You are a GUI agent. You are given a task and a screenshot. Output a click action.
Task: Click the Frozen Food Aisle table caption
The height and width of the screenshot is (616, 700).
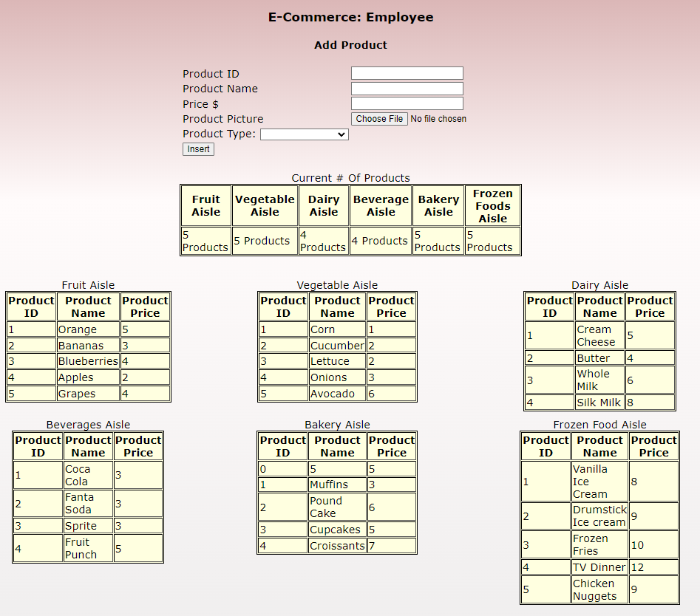click(x=599, y=425)
